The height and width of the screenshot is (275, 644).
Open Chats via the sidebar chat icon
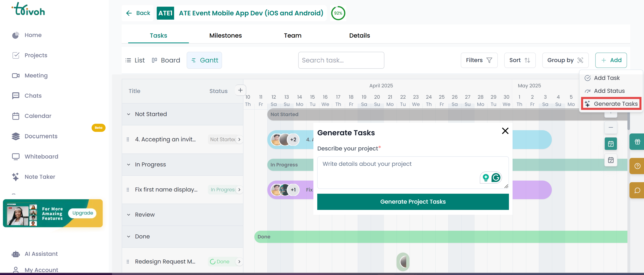(x=16, y=95)
